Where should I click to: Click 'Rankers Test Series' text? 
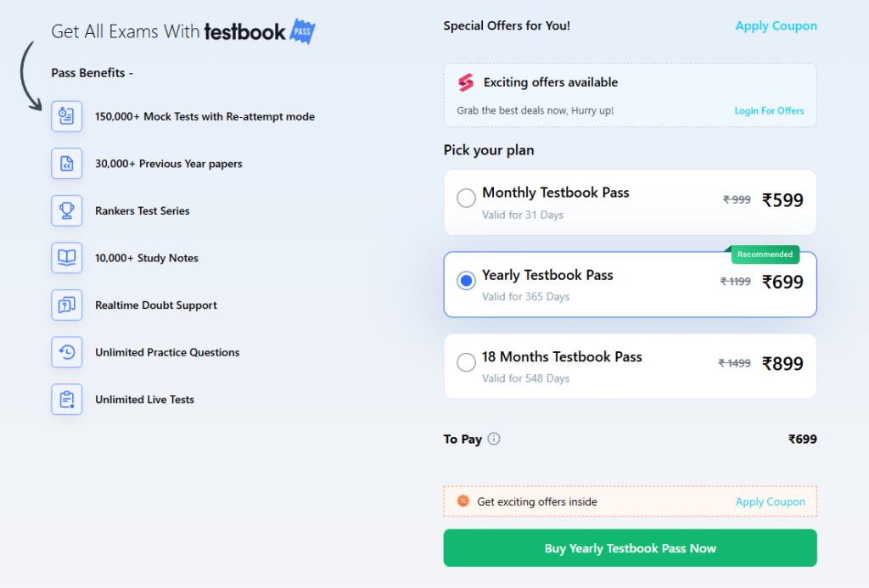click(x=143, y=210)
